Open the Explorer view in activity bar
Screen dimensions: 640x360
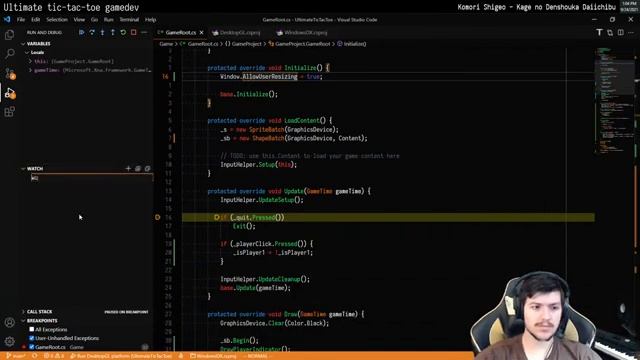pos(9,35)
